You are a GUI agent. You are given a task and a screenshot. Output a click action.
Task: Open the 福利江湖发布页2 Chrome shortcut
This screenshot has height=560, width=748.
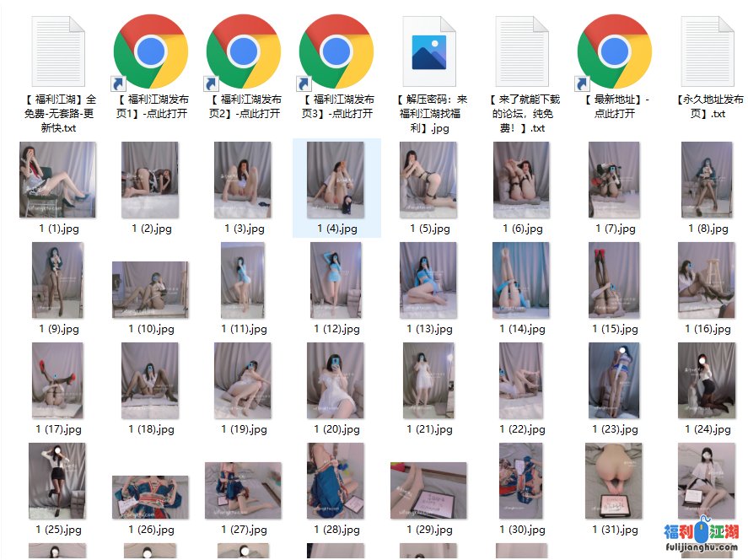point(244,52)
